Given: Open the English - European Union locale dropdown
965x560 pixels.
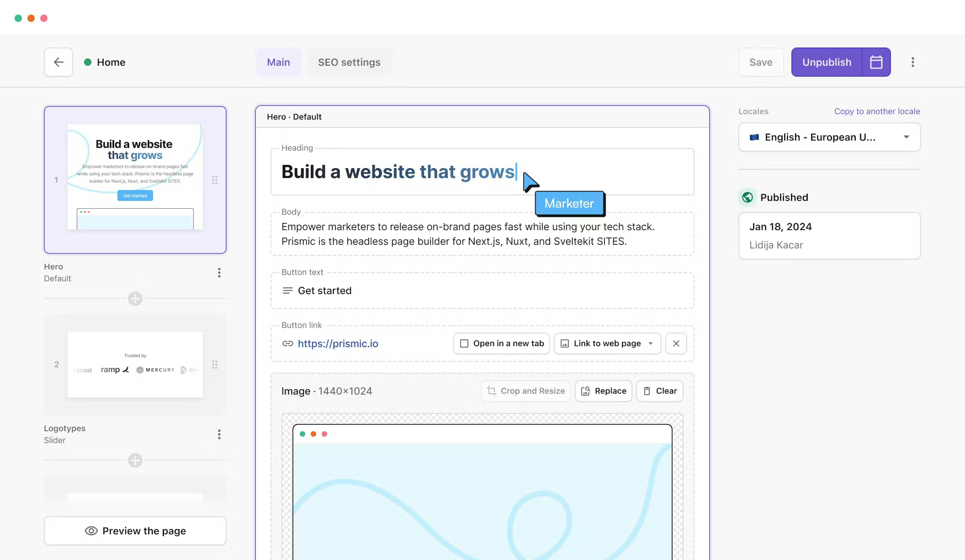Looking at the screenshot, I should (x=829, y=137).
